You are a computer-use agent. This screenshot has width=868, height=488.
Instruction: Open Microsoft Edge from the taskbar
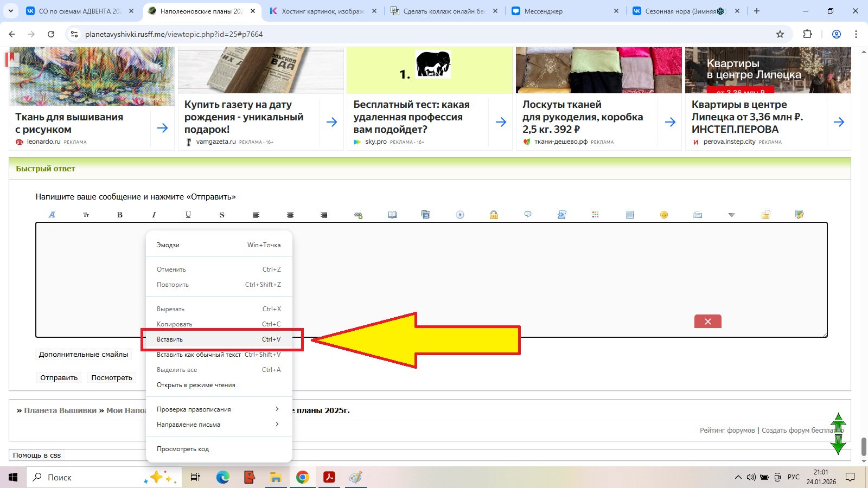click(x=223, y=477)
